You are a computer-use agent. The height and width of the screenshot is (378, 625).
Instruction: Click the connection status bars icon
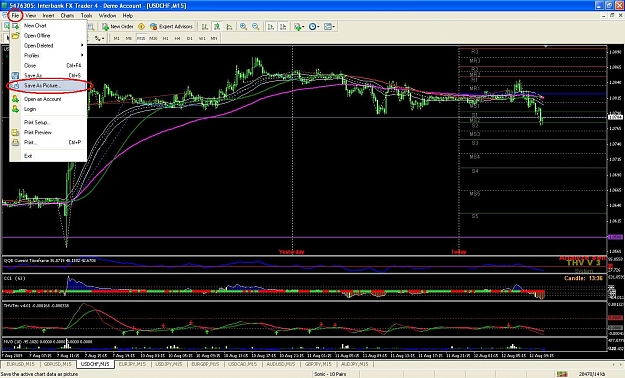pos(562,374)
